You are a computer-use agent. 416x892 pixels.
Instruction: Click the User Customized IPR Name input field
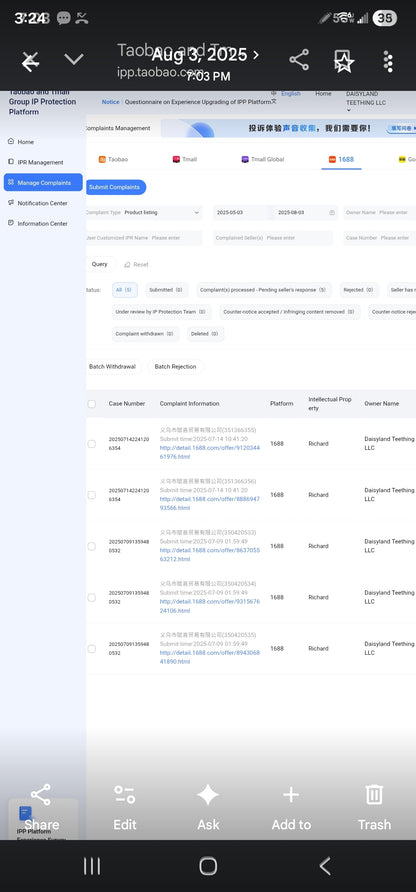tap(144, 238)
